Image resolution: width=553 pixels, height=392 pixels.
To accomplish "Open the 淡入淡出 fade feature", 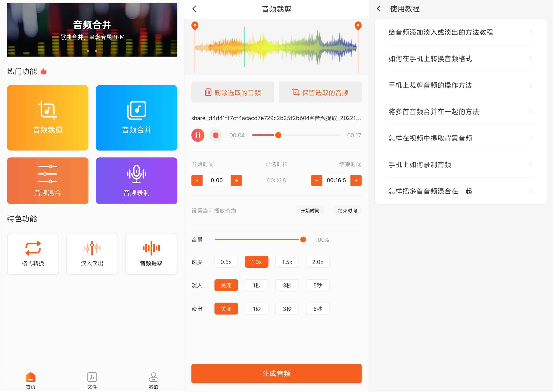I will click(92, 253).
